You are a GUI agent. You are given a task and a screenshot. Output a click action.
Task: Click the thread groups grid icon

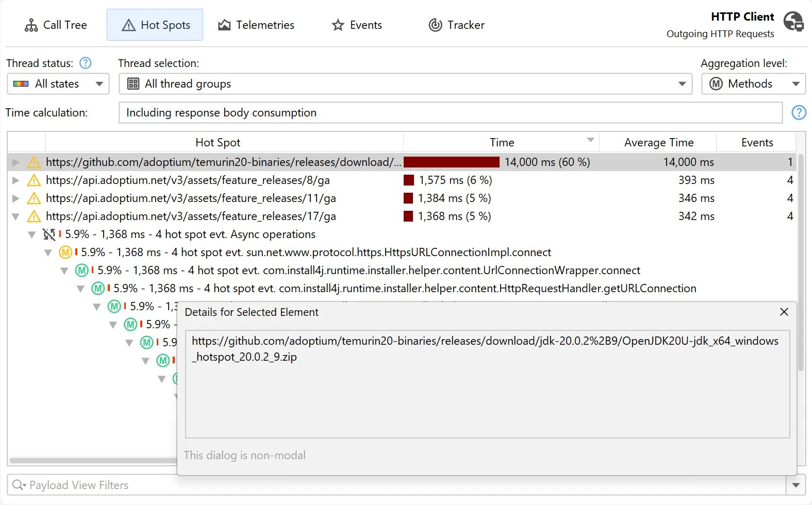tap(133, 83)
